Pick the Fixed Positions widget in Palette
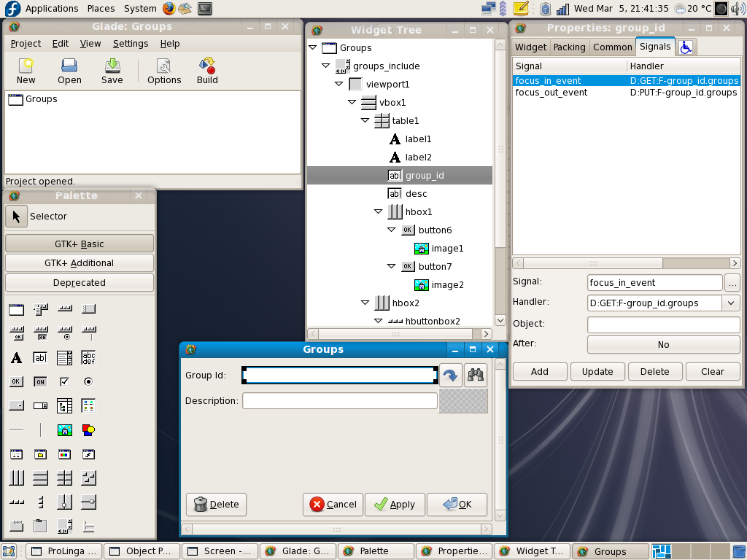The width and height of the screenshot is (747, 560). (88, 478)
